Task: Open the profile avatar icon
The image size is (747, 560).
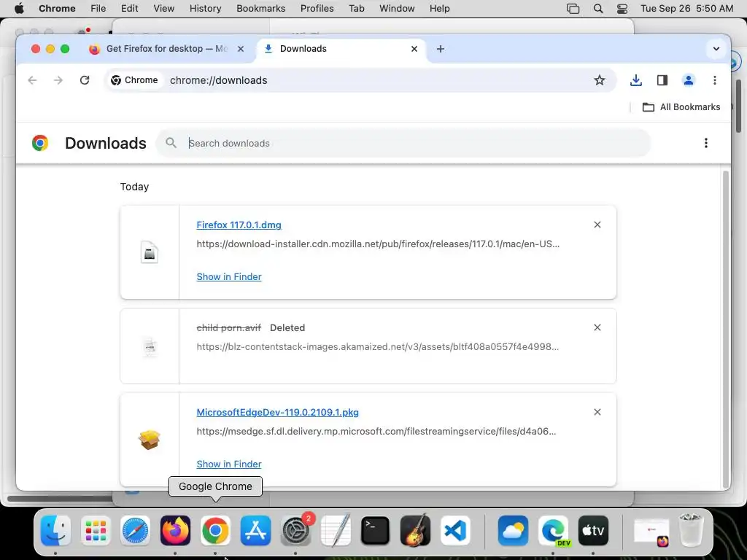Action: (x=689, y=80)
